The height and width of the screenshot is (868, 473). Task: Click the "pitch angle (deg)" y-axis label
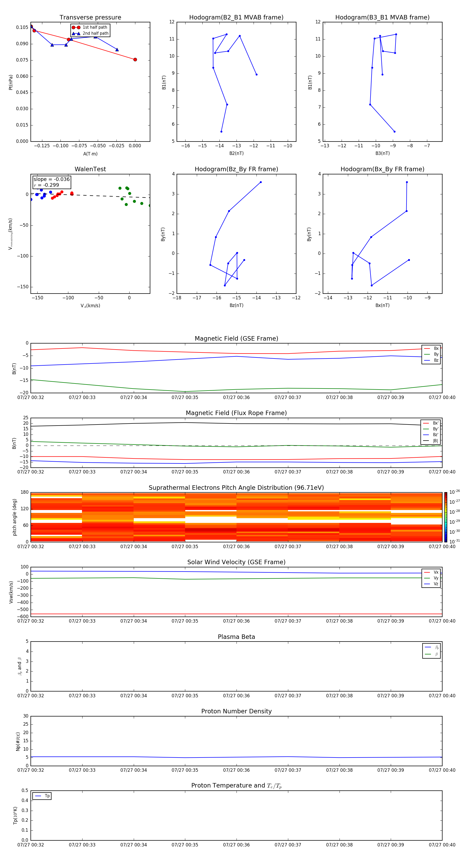pos(14,517)
